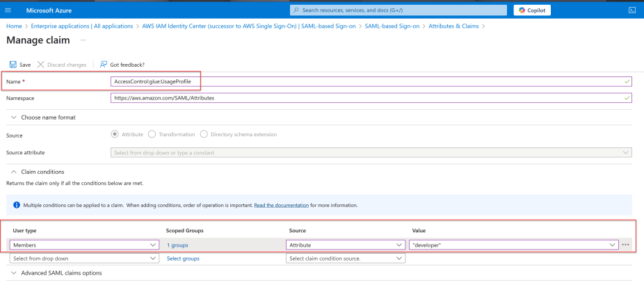The height and width of the screenshot is (303, 644).
Task: Click the blue info icon in the banner
Action: 17,205
